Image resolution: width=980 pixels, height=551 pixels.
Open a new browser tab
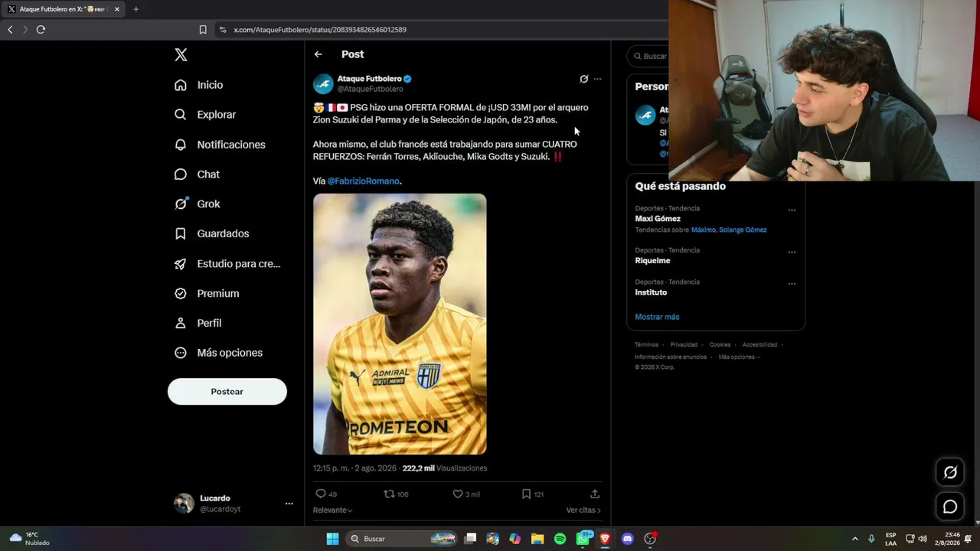tap(136, 9)
